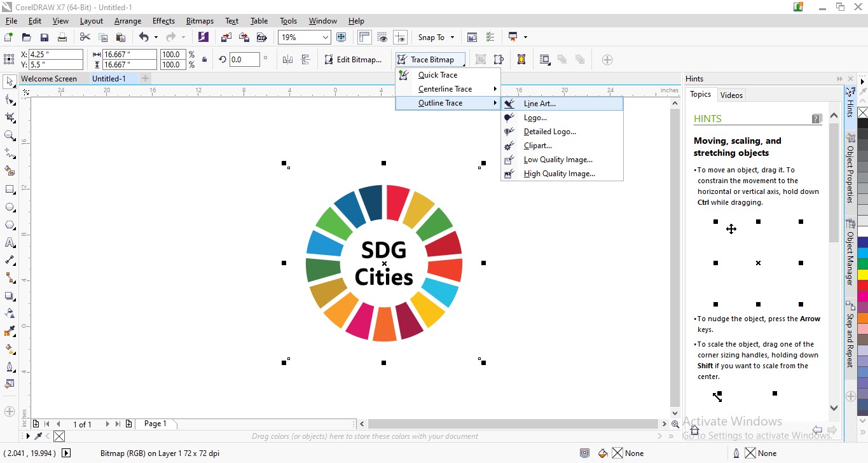The width and height of the screenshot is (868, 463).
Task: Select the red swatch in color palette
Action: (862, 286)
